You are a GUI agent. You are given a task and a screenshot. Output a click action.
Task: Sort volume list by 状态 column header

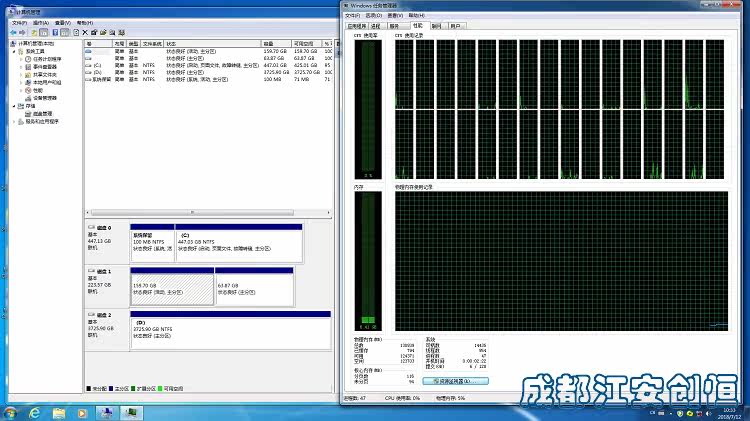pos(212,44)
